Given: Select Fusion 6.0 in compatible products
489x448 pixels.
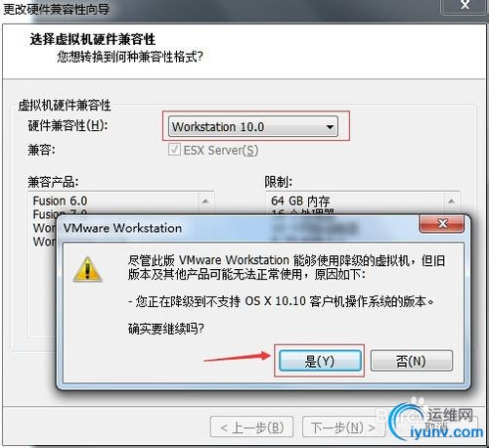Looking at the screenshot, I should click(60, 201).
